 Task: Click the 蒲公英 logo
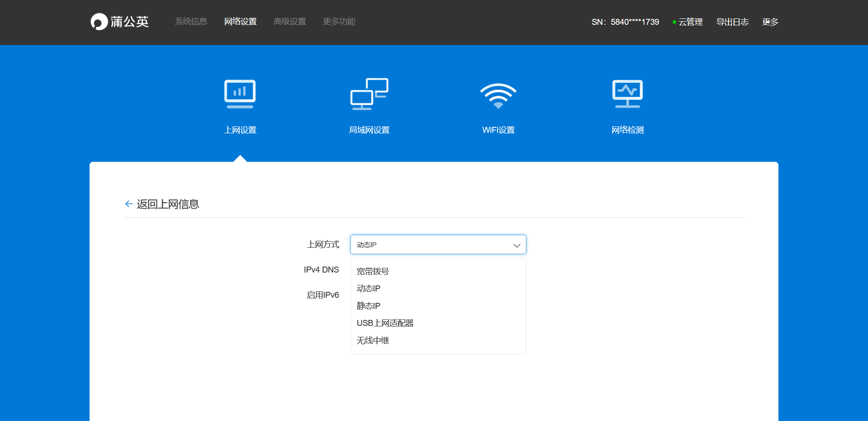[x=119, y=22]
